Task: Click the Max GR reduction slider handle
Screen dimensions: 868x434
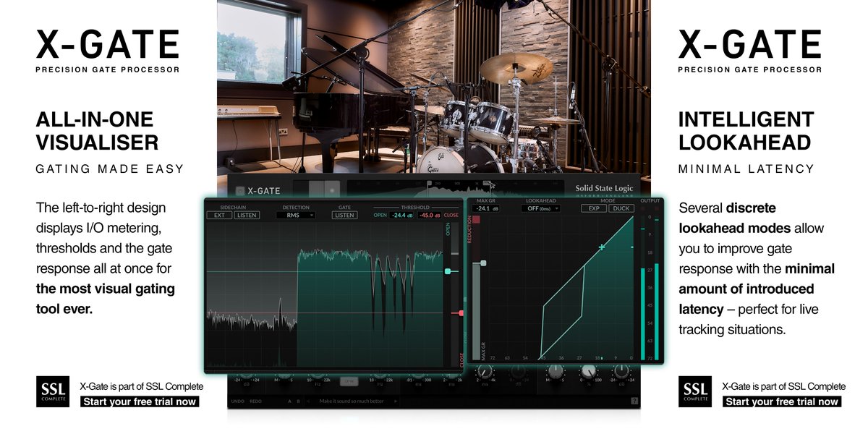Action: point(483,263)
